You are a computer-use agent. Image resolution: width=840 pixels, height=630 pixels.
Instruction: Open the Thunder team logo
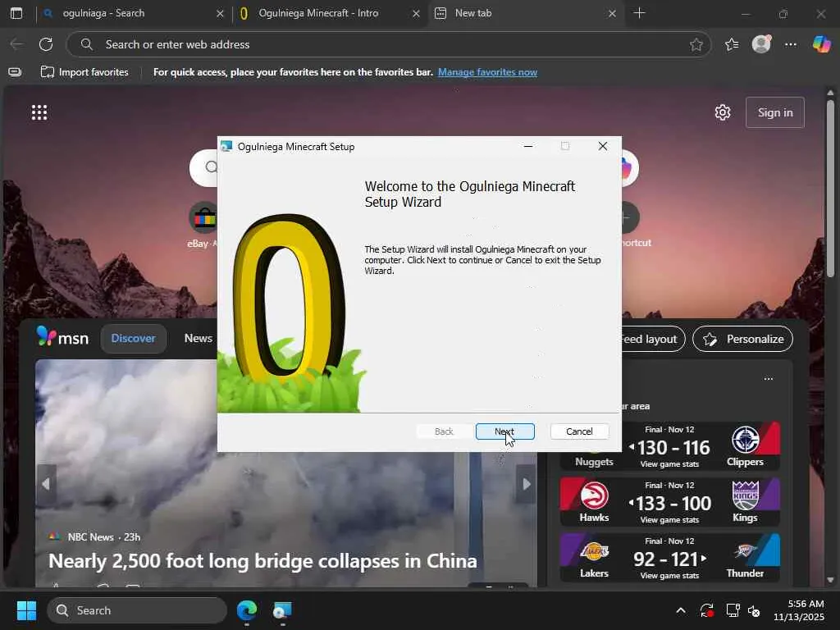[745, 551]
